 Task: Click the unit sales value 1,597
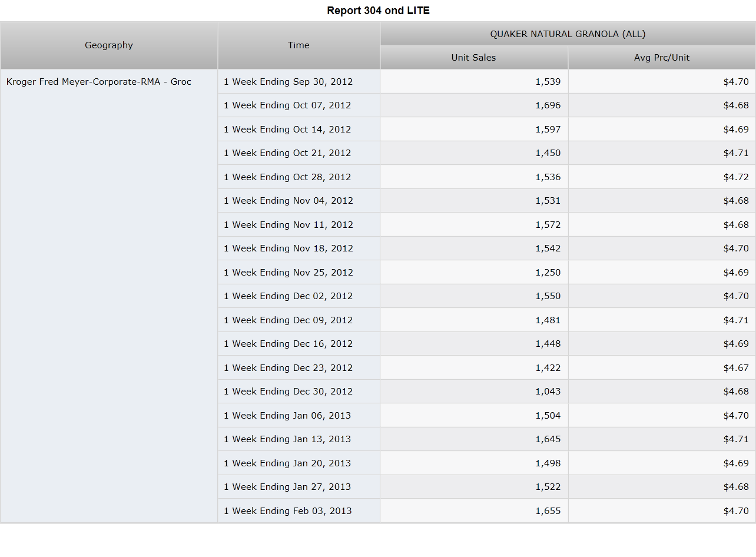tap(548, 130)
